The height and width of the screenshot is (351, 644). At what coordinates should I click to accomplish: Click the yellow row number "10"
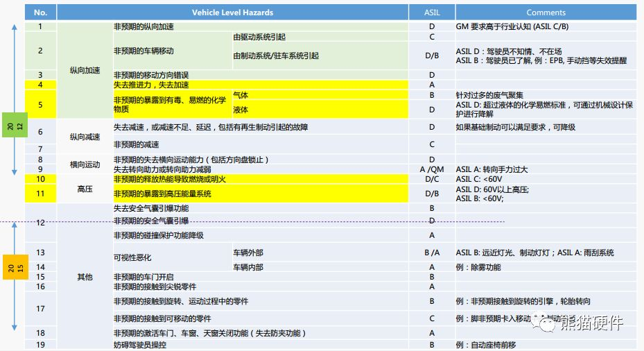(40, 179)
